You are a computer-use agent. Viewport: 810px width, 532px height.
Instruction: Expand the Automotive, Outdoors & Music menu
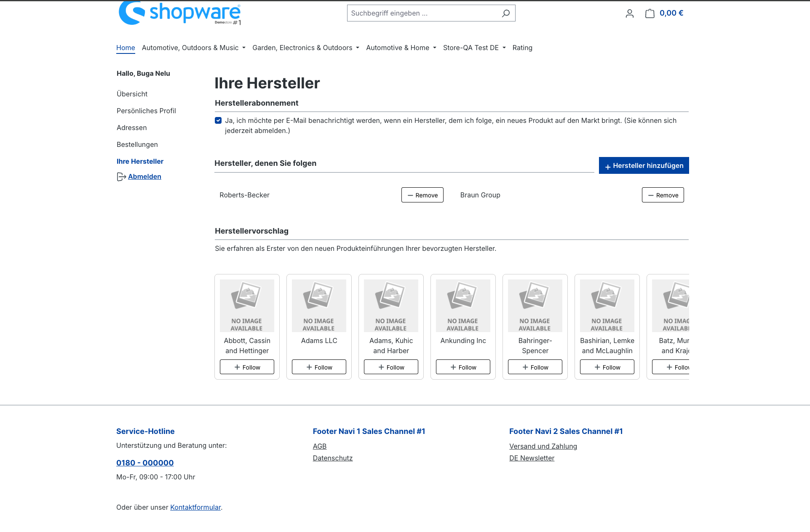pos(190,48)
